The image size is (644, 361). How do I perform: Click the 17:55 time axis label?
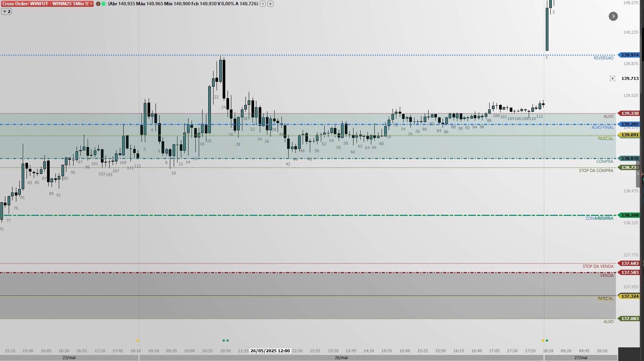click(530, 351)
